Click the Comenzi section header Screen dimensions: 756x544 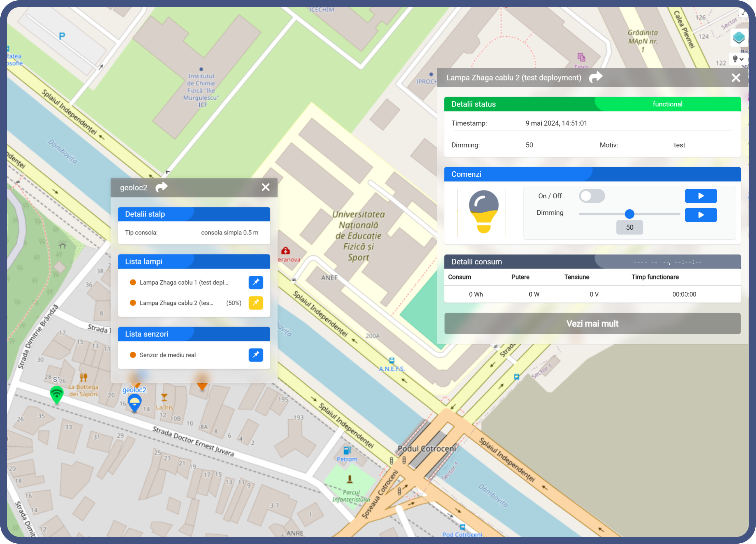pyautogui.click(x=593, y=174)
